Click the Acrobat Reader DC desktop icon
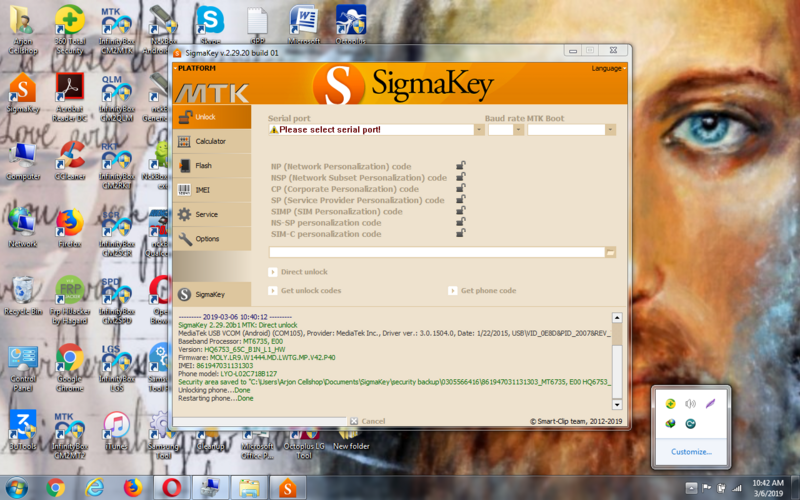The image size is (800, 500). pos(70,98)
